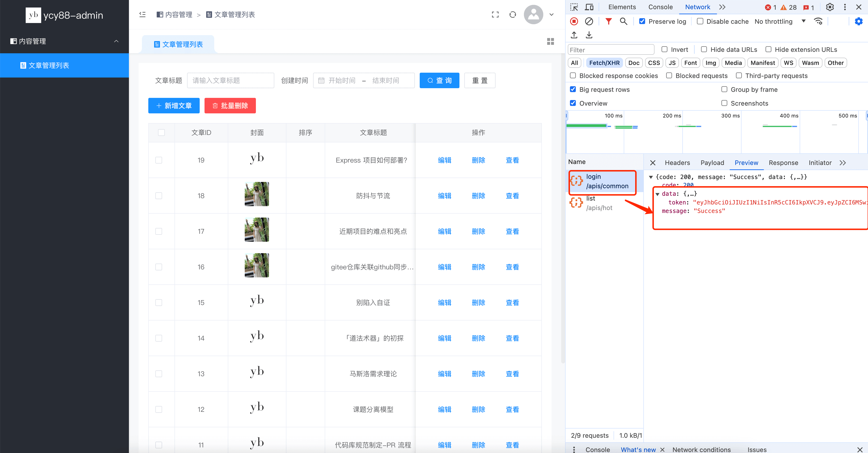Toggle device toolbar icon

[x=589, y=7]
